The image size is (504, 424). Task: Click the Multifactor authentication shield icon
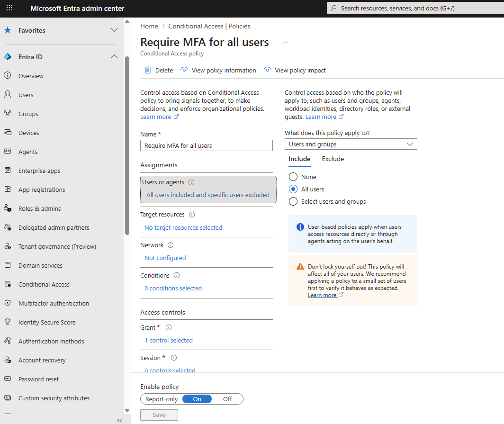(8, 303)
